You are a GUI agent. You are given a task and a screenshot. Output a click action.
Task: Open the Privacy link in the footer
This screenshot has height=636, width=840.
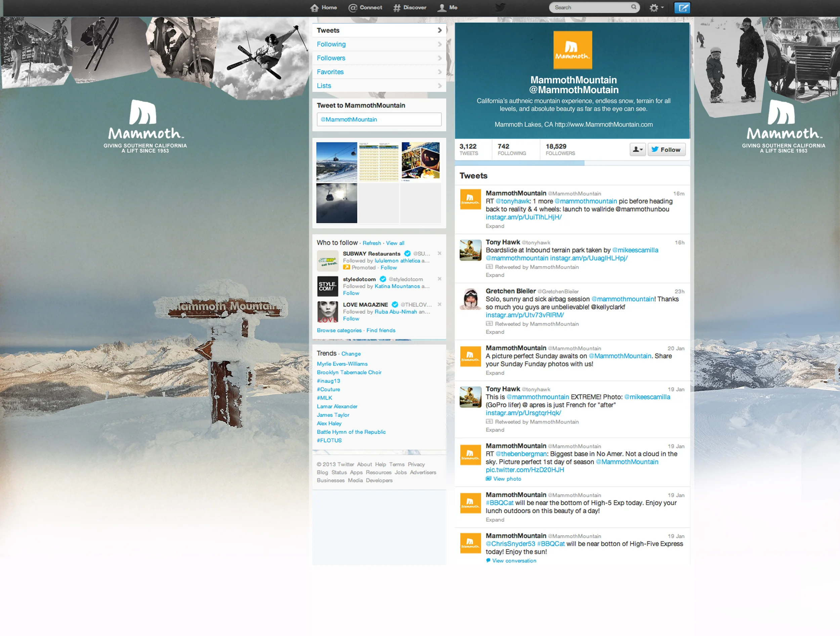tap(416, 465)
